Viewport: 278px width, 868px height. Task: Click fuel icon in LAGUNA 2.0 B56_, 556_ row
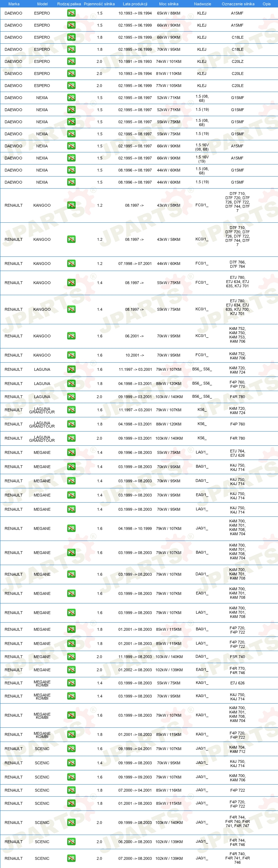click(71, 397)
